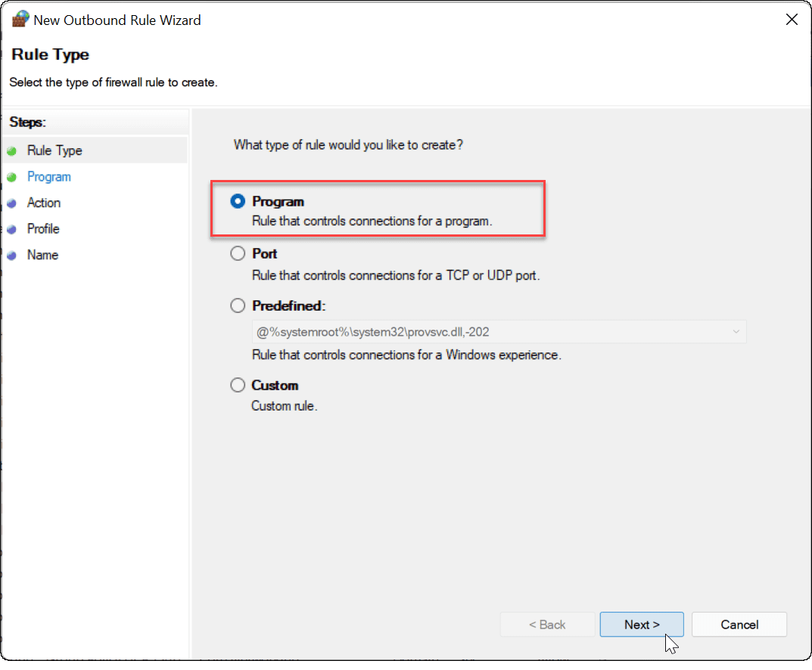Click the Back button
812x670 pixels.
547,625
